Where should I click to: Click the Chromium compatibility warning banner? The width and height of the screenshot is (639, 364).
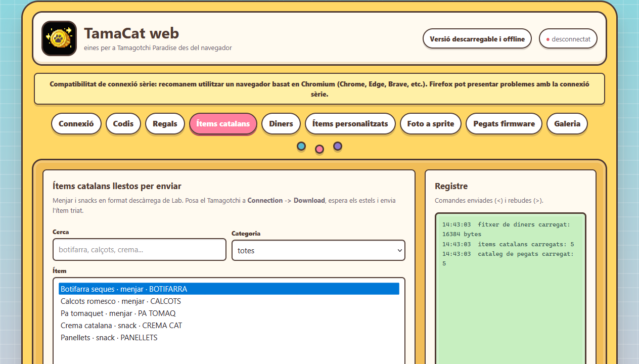(319, 89)
